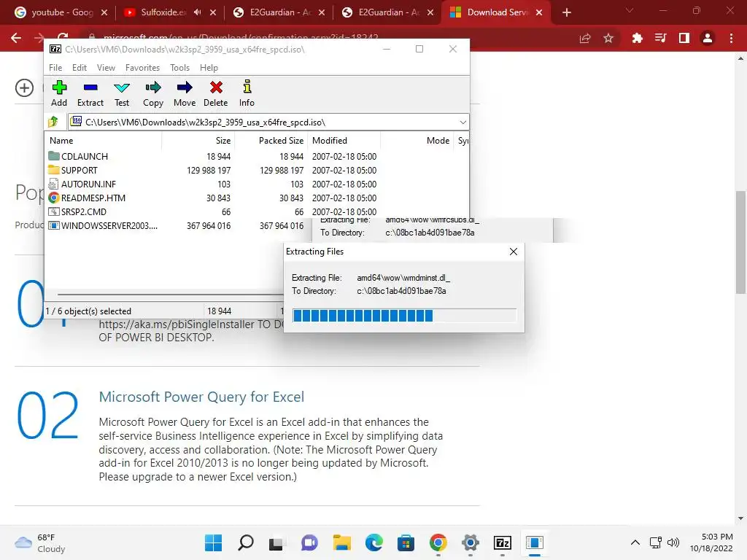Viewport: 747px width, 560px height.
Task: Click the Info toolbar icon
Action: (247, 93)
